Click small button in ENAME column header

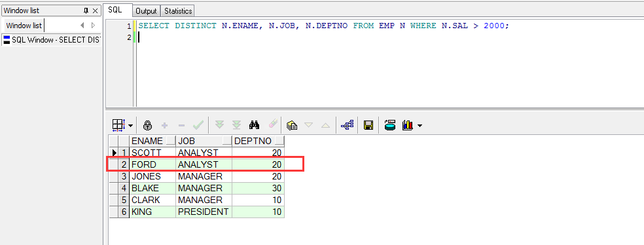click(170, 141)
